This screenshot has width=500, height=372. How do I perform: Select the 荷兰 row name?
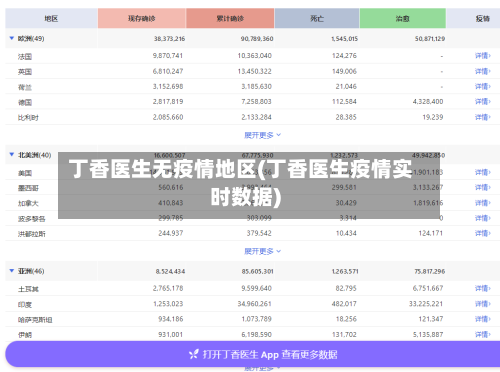click(x=25, y=87)
